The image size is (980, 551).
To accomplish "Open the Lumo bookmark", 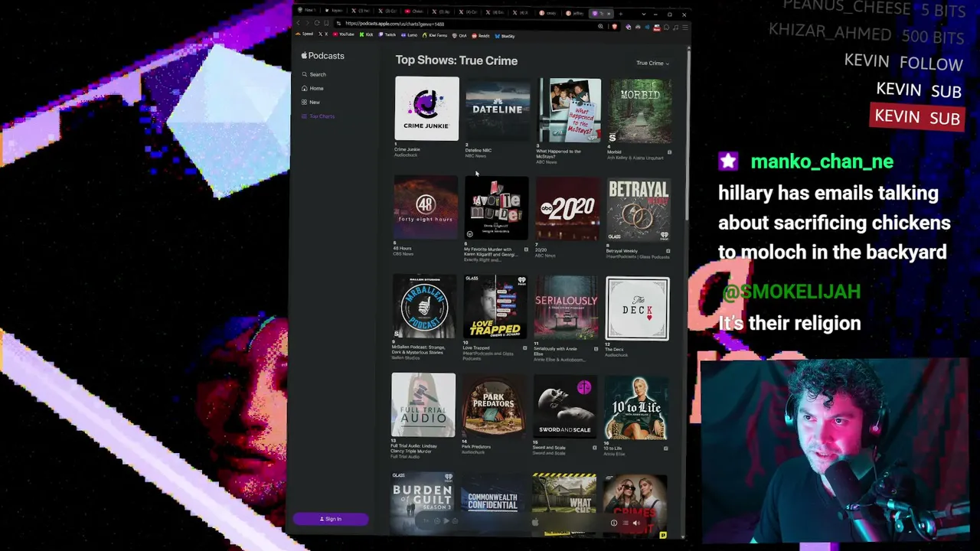I will click(410, 35).
